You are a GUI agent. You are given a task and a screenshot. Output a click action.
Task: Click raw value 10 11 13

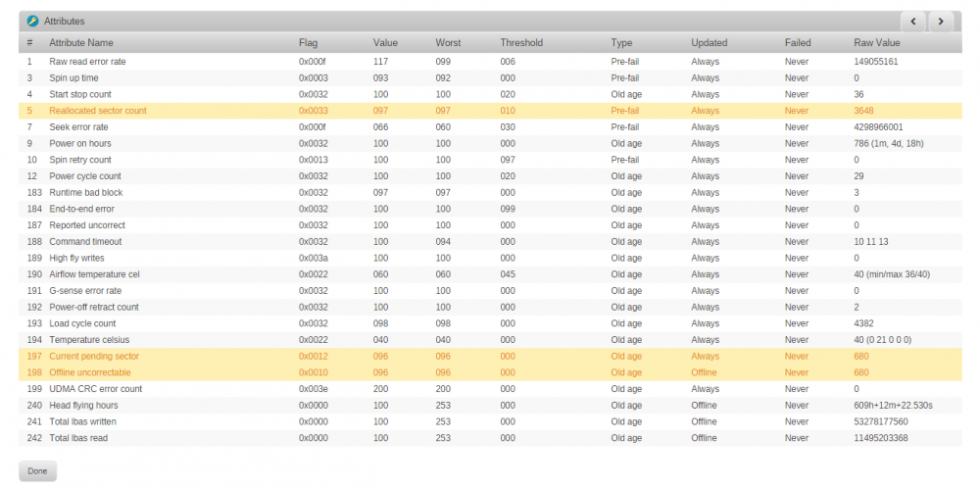[x=870, y=242]
